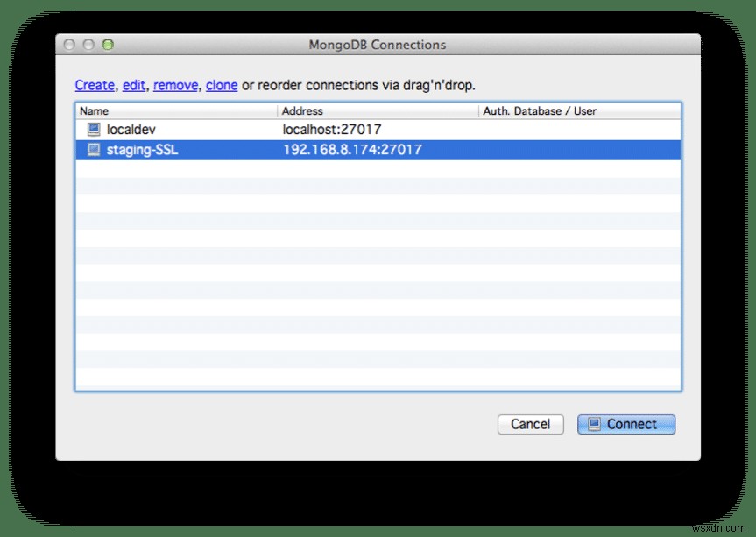Sort by the Address column header
This screenshot has height=537, width=756.
(378, 111)
